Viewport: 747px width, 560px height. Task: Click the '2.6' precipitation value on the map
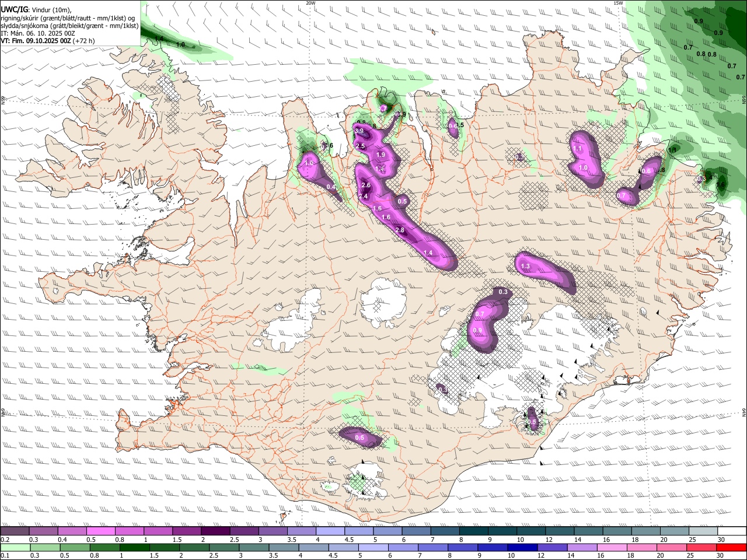(366, 185)
